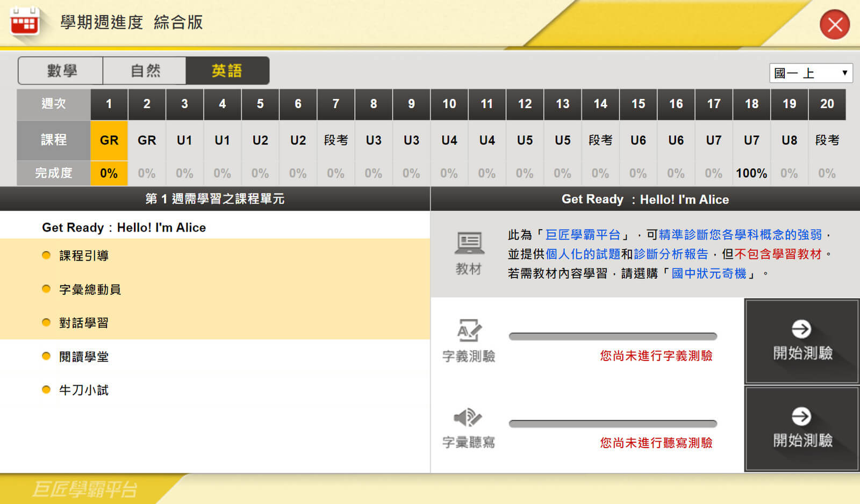This screenshot has width=860, height=504.
Task: Click the week 7 段考 cell
Action: click(336, 140)
